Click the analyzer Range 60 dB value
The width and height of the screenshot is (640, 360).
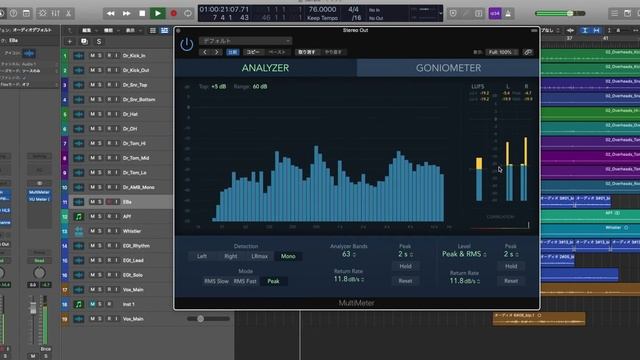pyautogui.click(x=260, y=87)
